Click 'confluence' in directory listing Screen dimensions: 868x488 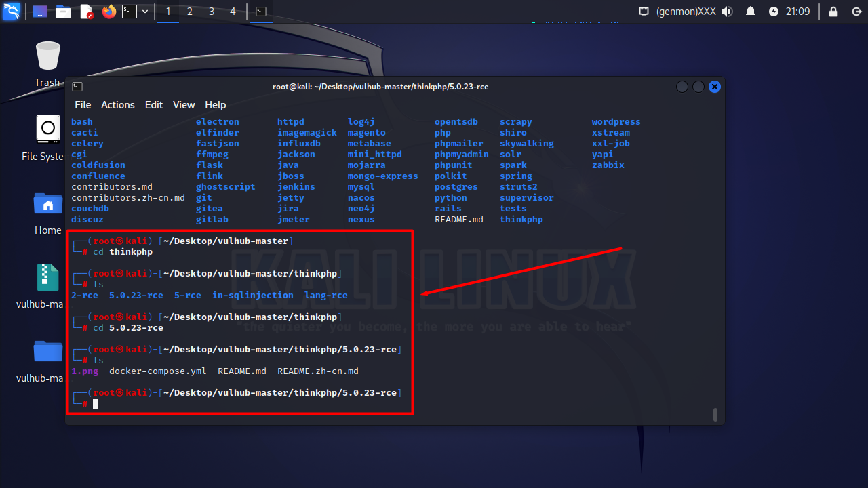[98, 176]
